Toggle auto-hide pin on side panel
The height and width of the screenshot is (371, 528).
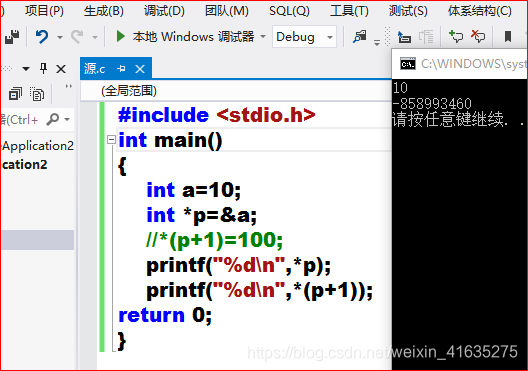[43, 68]
